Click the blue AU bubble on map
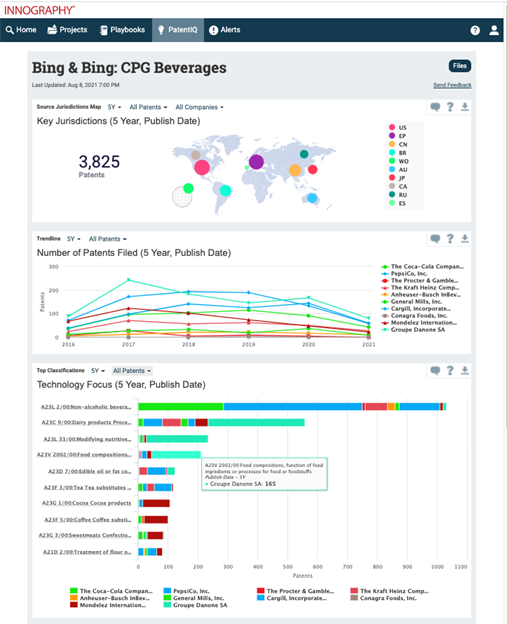 tap(312, 198)
